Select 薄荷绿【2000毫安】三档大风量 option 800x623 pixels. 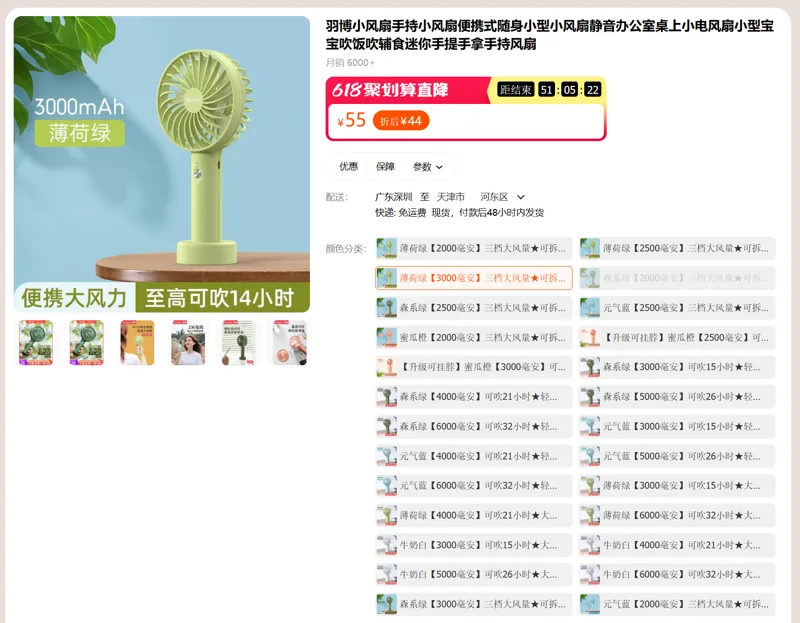(474, 248)
